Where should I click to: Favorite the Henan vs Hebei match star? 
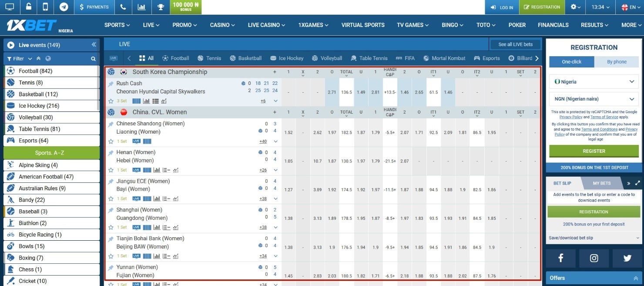click(111, 170)
